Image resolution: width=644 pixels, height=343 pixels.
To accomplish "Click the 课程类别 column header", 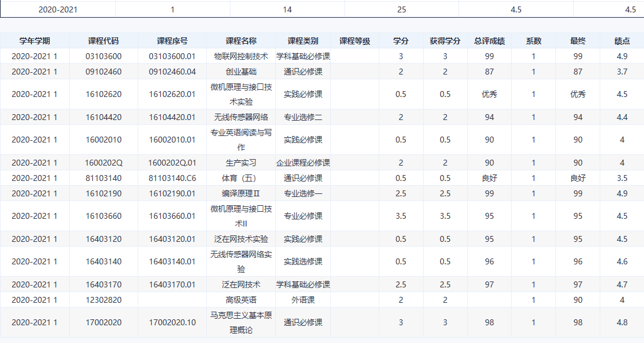I will pos(303,41).
